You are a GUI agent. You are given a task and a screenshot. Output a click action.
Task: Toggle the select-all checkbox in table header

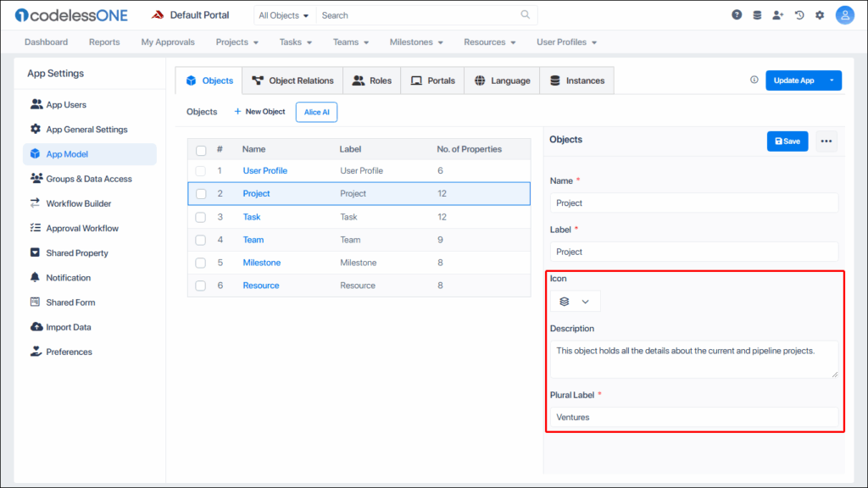click(201, 150)
